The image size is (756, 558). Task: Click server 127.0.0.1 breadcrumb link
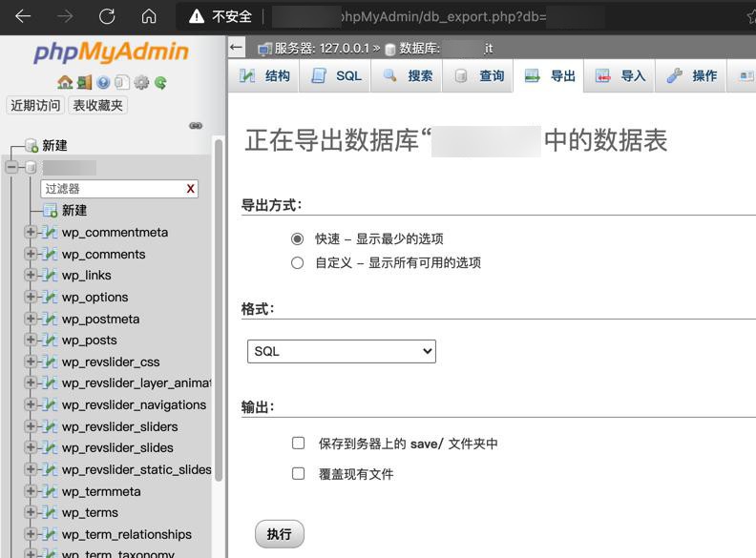pyautogui.click(x=322, y=49)
